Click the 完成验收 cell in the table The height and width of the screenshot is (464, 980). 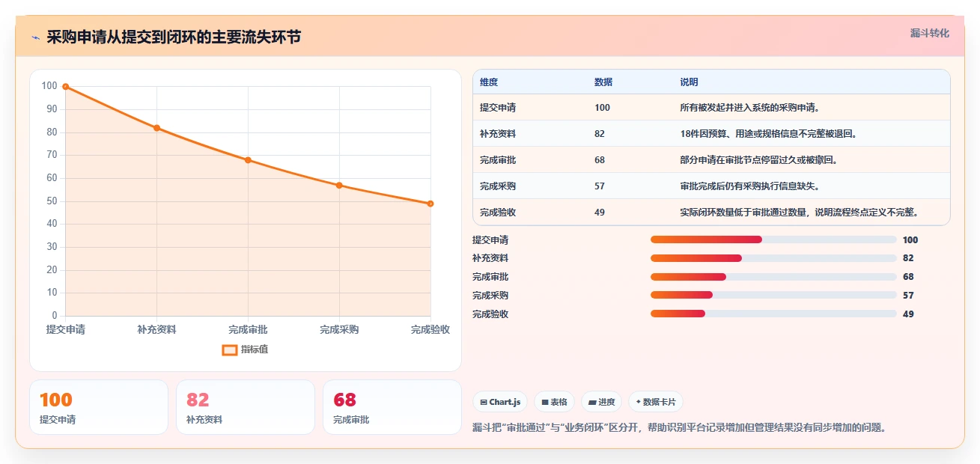pos(498,213)
